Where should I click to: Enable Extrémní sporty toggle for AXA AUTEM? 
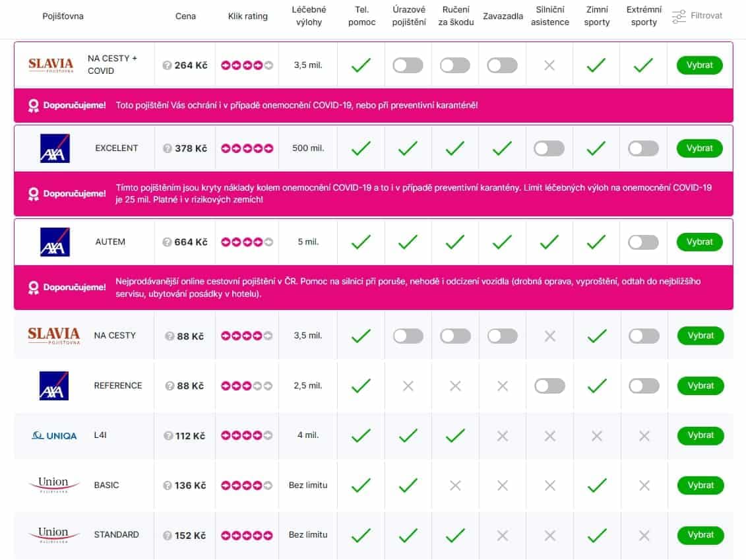pos(644,242)
